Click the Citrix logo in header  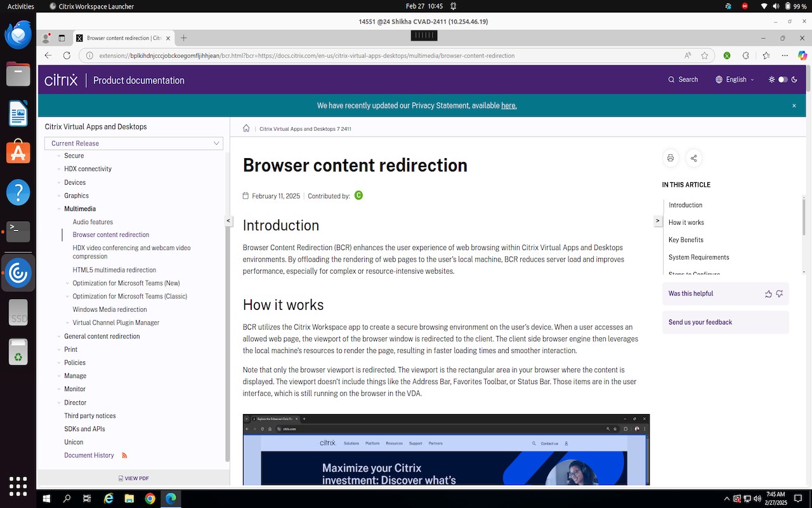tap(61, 80)
